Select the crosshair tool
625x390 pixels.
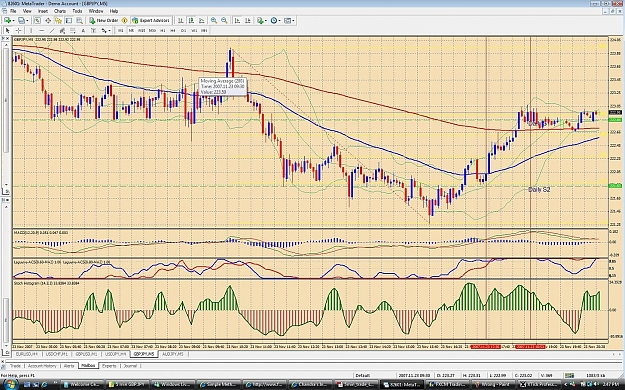coord(18,30)
